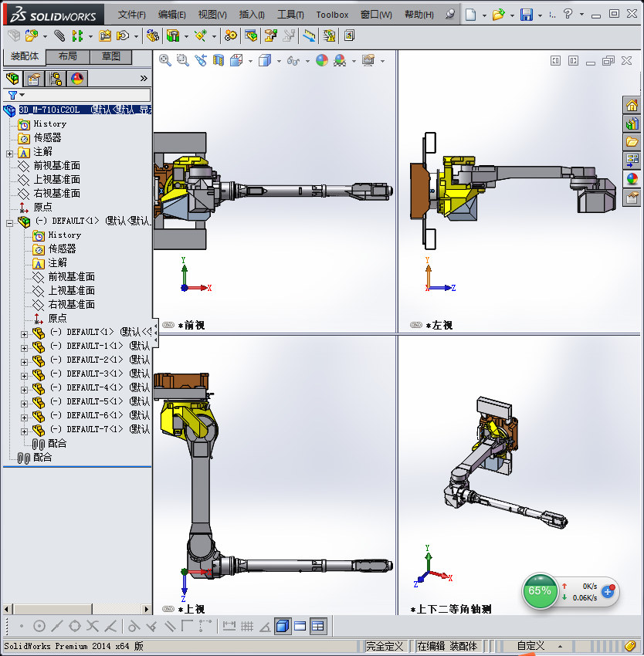Expand the DEFAULT-1<1> component node
This screenshot has height=656, width=644.
24,348
